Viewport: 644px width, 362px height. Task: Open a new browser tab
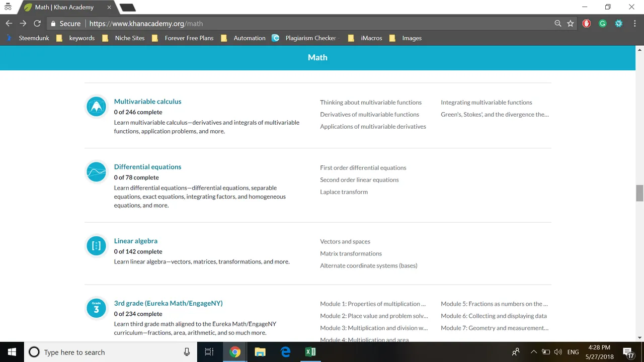click(x=127, y=8)
